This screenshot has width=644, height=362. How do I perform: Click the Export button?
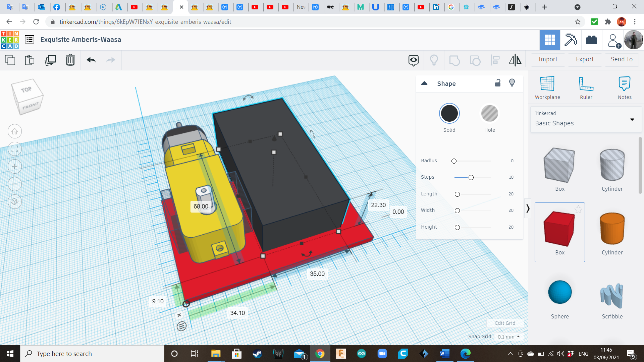(585, 59)
